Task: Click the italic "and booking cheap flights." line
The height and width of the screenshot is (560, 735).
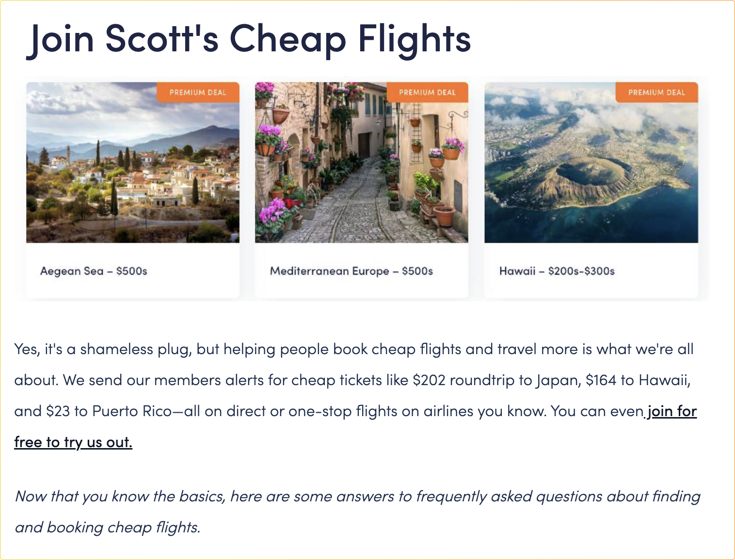Action: pyautogui.click(x=108, y=528)
